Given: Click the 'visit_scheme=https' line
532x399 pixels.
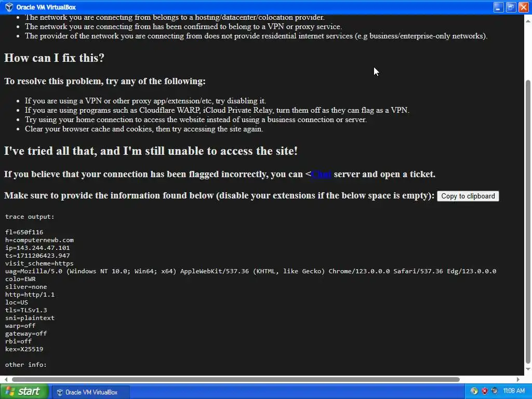Looking at the screenshot, I should [x=39, y=263].
